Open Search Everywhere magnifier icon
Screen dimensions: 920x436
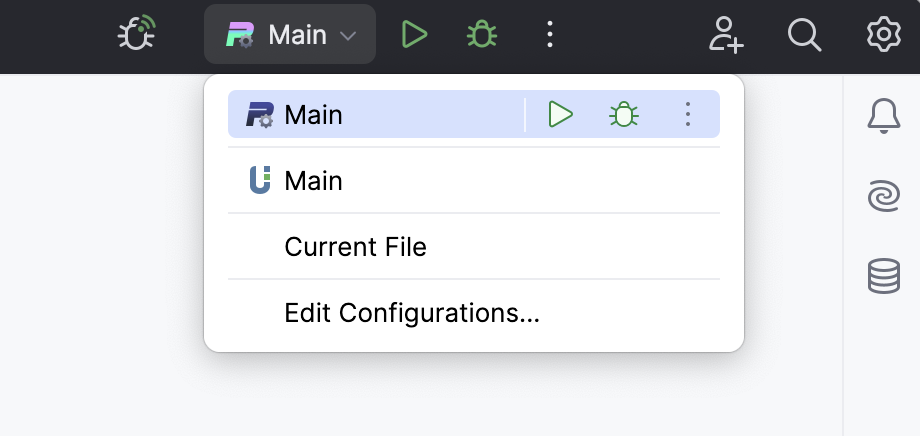pos(804,35)
